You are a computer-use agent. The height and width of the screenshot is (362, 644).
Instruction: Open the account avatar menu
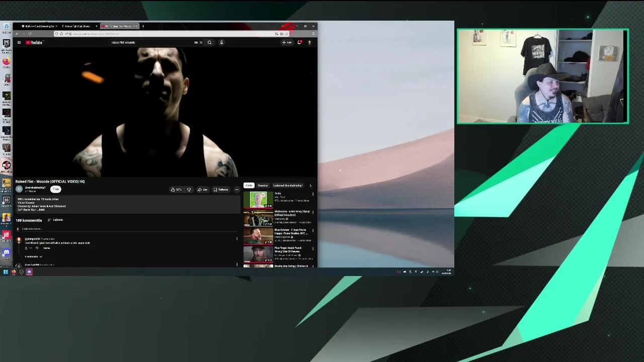tap(309, 42)
